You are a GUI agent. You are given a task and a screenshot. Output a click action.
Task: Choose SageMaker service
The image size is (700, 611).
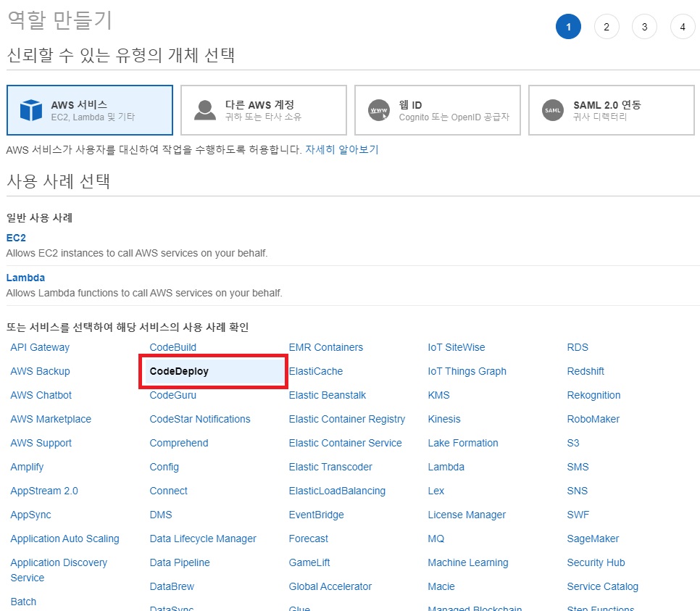pyautogui.click(x=593, y=539)
